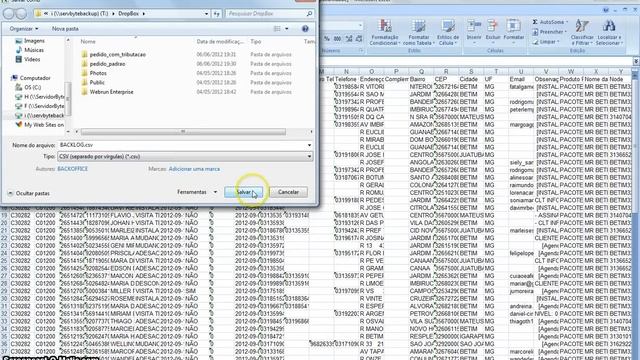Click Inserir cells icon in Excel
This screenshot has width=640, height=360.
point(474,30)
